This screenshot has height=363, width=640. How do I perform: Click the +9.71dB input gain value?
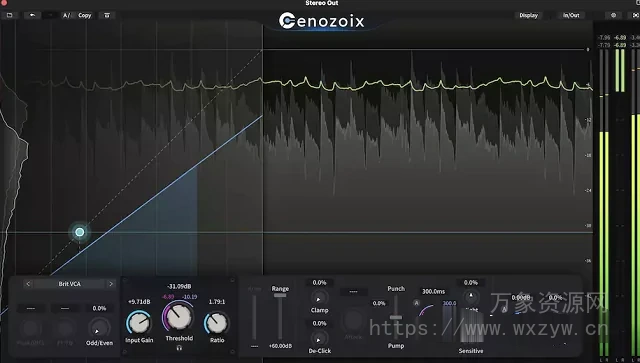tap(139, 302)
